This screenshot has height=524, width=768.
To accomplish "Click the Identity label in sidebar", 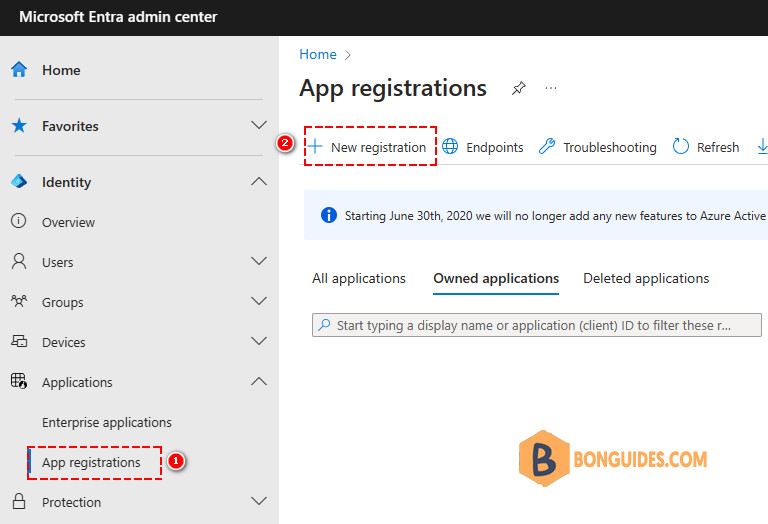I will (x=67, y=182).
